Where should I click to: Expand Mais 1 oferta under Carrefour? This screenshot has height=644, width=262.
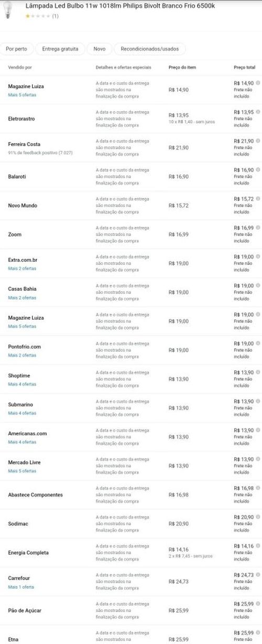click(x=21, y=587)
